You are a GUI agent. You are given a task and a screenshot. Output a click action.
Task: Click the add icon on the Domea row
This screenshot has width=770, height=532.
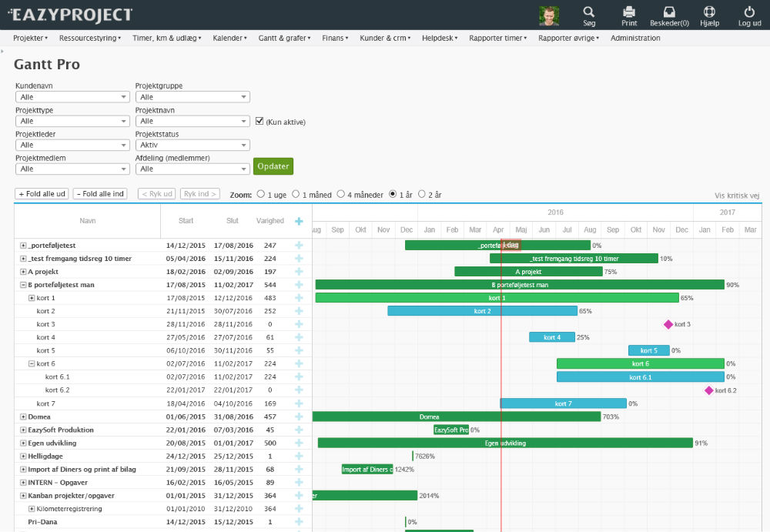click(x=299, y=417)
